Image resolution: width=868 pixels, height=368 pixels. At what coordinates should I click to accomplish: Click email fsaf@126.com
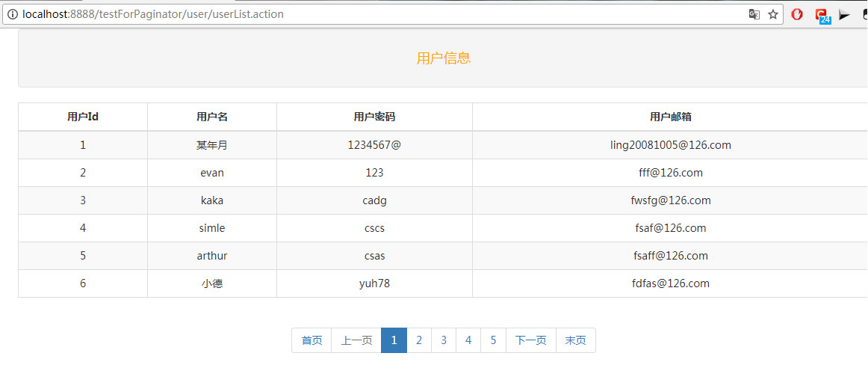670,228
